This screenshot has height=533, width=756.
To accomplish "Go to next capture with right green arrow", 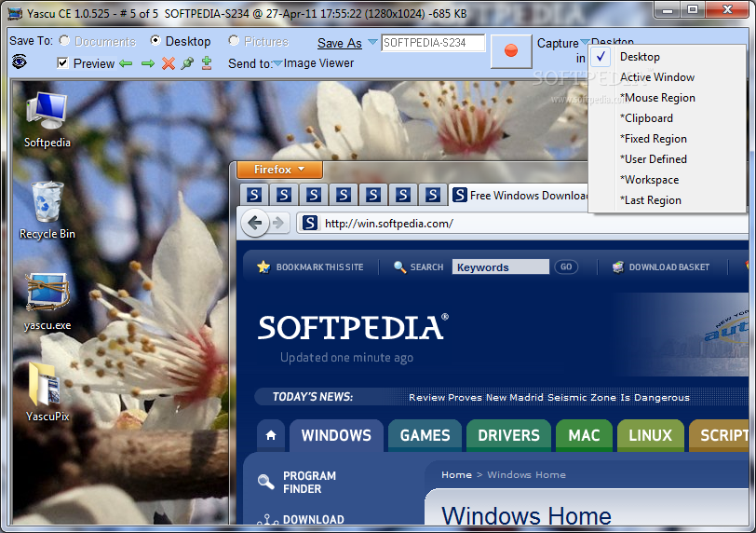I will pyautogui.click(x=148, y=63).
